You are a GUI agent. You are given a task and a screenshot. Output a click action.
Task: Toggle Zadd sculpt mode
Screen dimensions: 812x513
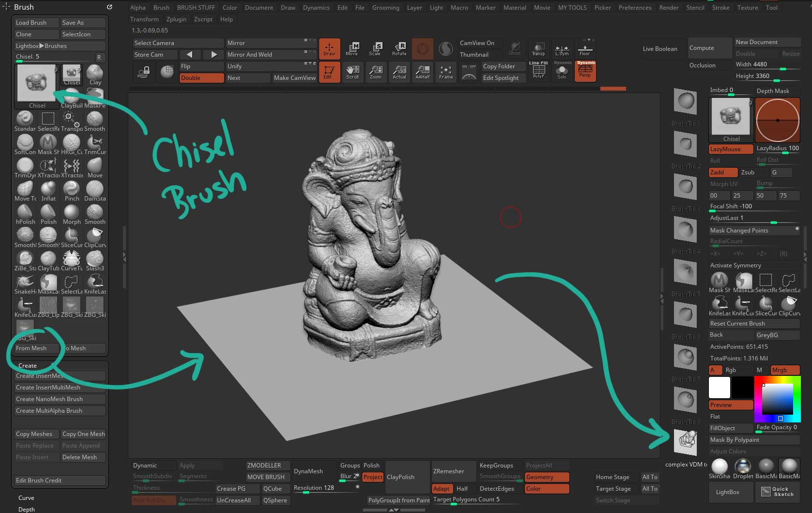pyautogui.click(x=723, y=172)
